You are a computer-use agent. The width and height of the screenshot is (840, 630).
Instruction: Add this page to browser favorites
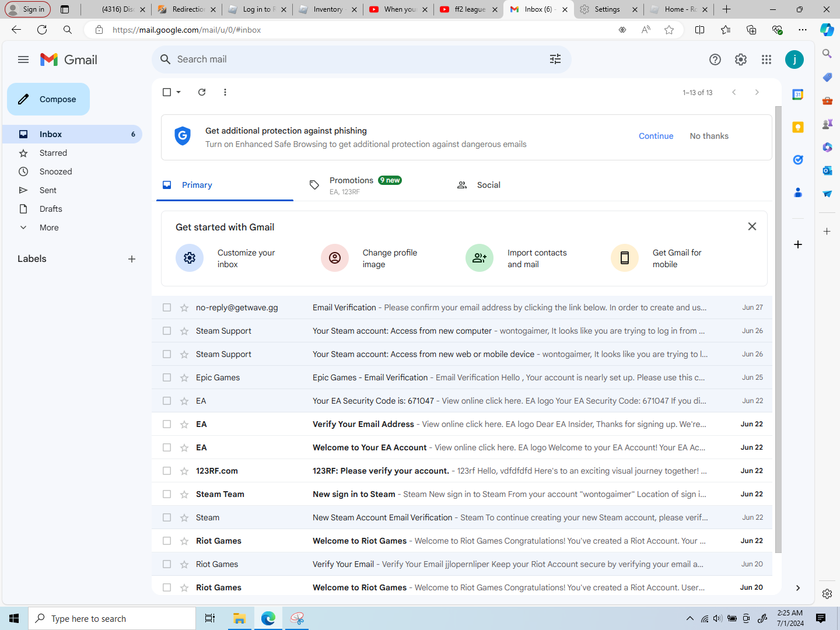pyautogui.click(x=669, y=30)
